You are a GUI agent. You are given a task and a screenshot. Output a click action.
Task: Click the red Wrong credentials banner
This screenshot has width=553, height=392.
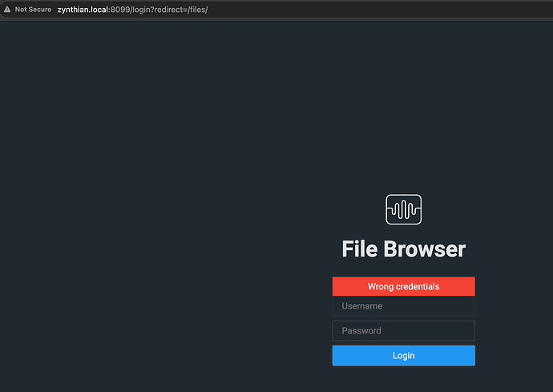click(403, 286)
